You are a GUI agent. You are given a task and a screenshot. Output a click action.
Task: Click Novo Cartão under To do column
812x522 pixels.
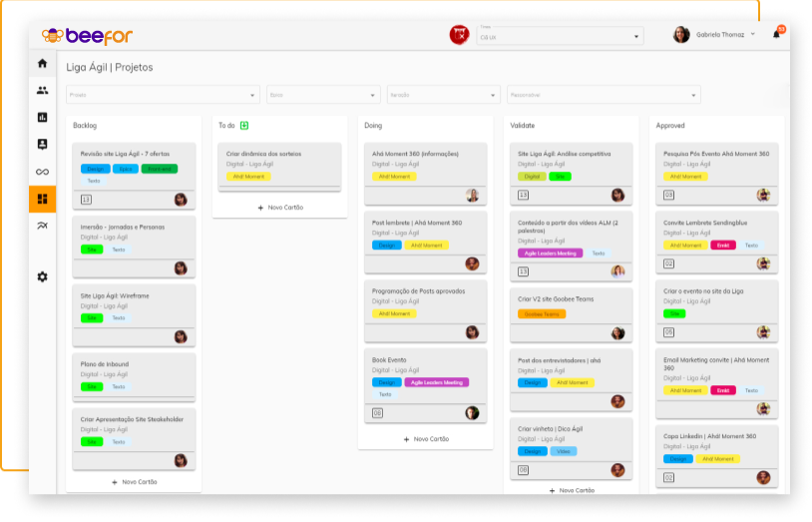[x=280, y=208]
